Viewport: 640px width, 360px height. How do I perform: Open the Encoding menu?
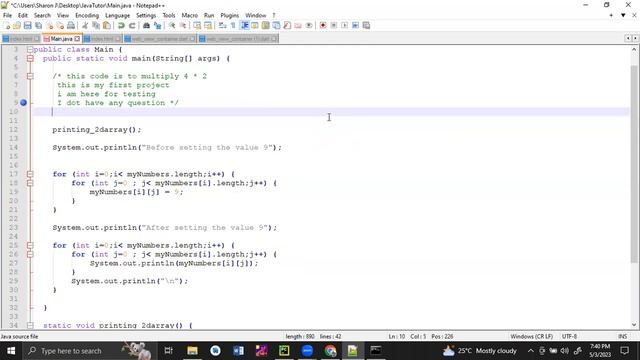tap(87, 16)
